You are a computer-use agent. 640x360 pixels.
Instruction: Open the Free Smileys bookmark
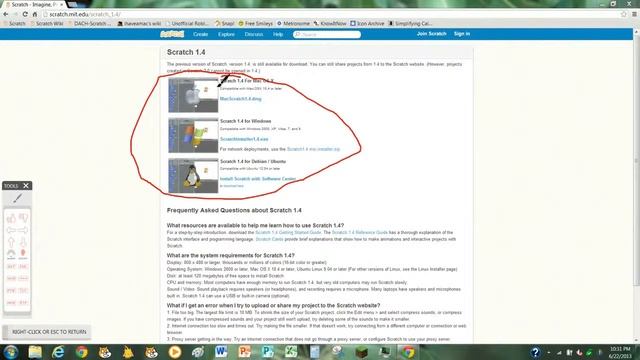pyautogui.click(x=256, y=24)
